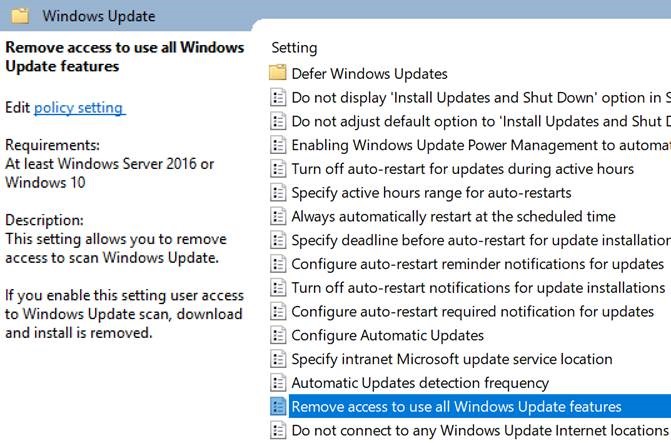This screenshot has width=671, height=443.
Task: Click the Setting column header
Action: (294, 48)
